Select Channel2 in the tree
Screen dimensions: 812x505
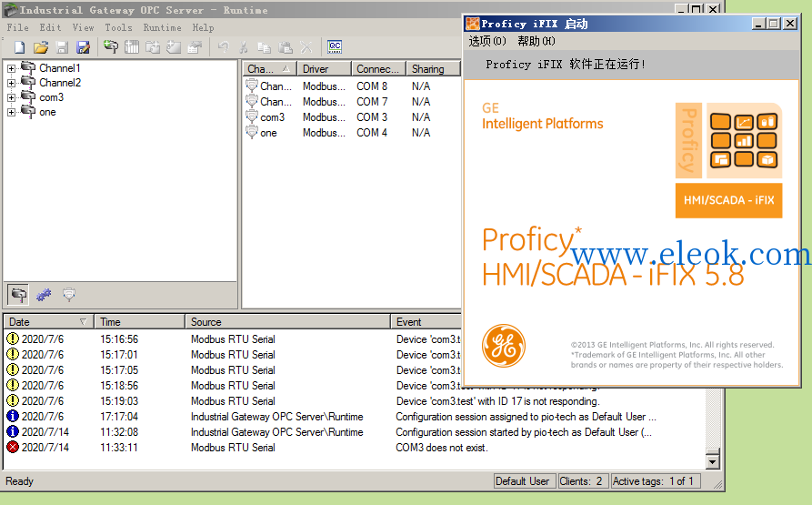59,83
